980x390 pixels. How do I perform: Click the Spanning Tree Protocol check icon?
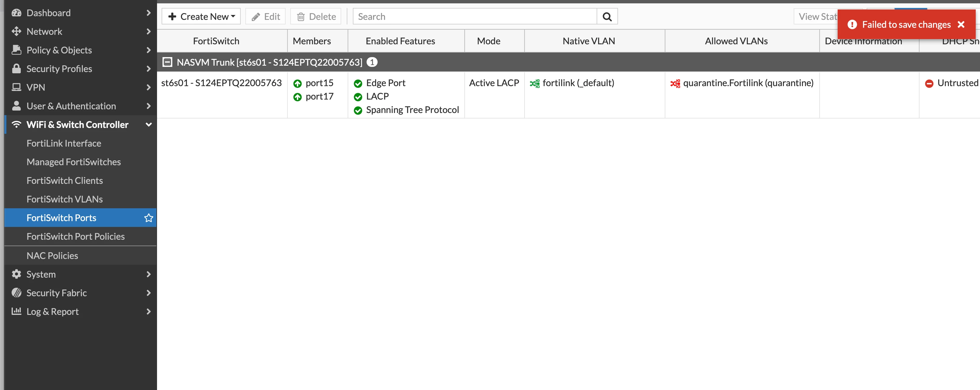pyautogui.click(x=358, y=110)
